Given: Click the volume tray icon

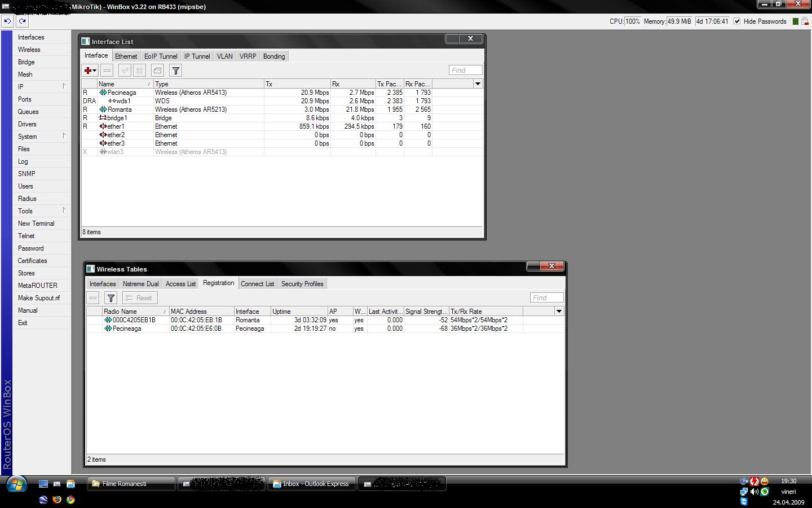Looking at the screenshot, I should pyautogui.click(x=754, y=492).
